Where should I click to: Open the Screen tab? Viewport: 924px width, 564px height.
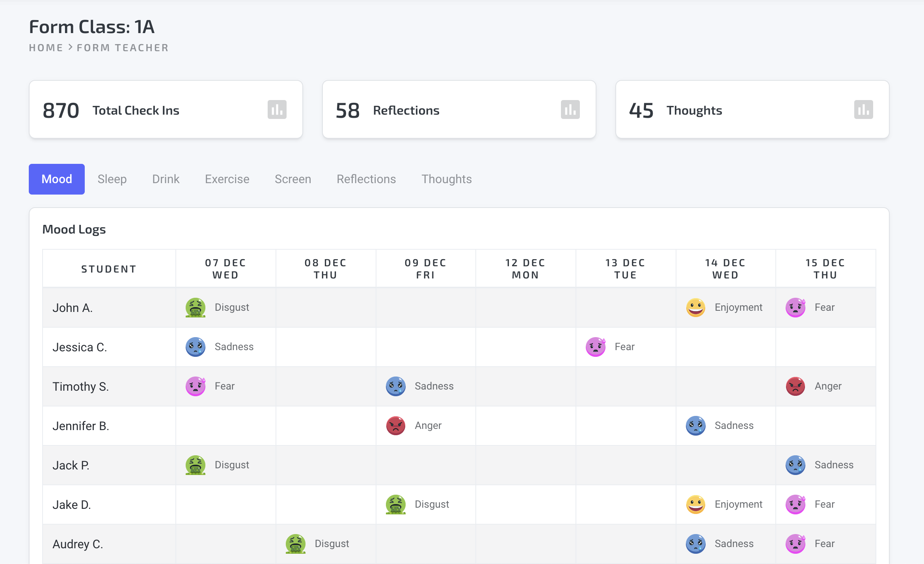[293, 179]
